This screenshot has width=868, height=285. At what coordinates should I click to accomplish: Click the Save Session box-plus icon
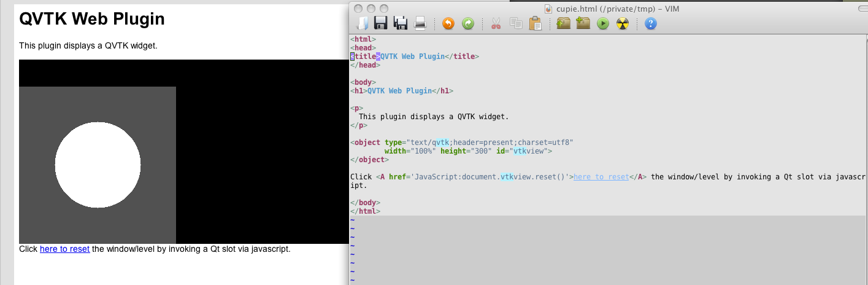[583, 23]
